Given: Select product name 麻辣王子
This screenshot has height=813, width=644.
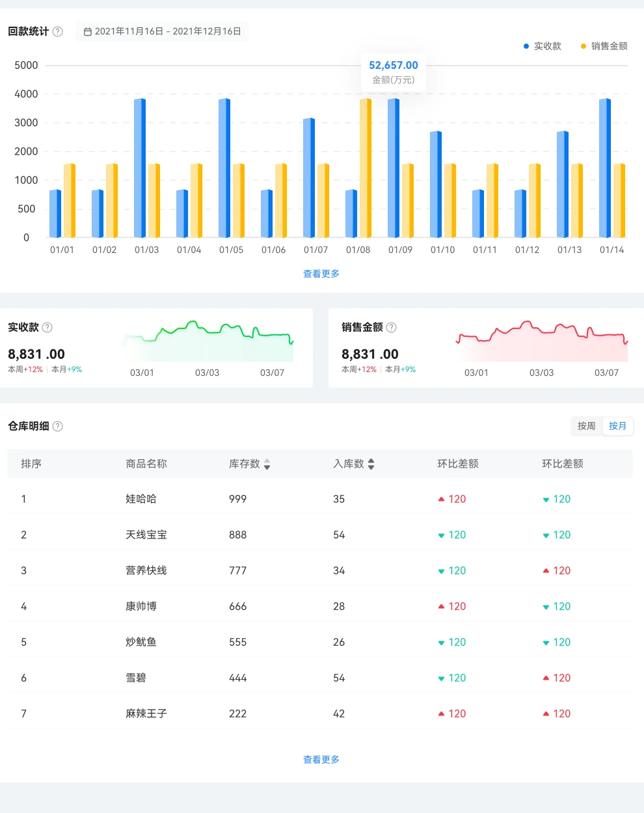Looking at the screenshot, I should coord(146,713).
